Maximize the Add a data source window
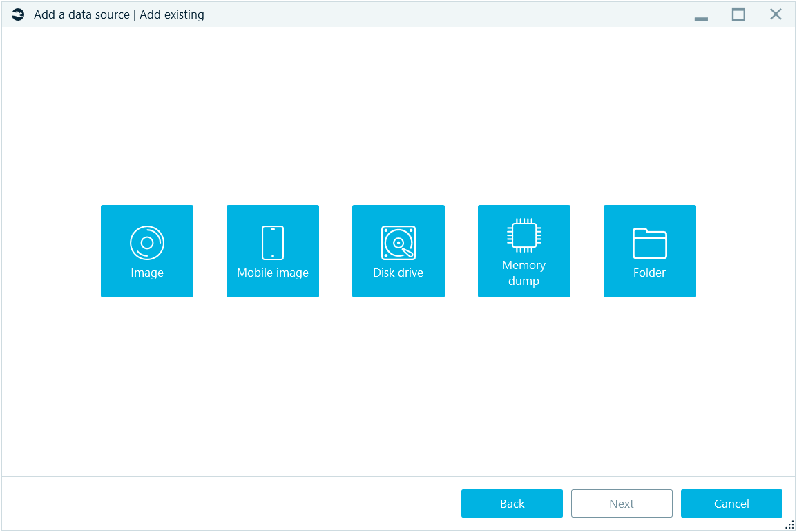The height and width of the screenshot is (532, 797). [738, 14]
